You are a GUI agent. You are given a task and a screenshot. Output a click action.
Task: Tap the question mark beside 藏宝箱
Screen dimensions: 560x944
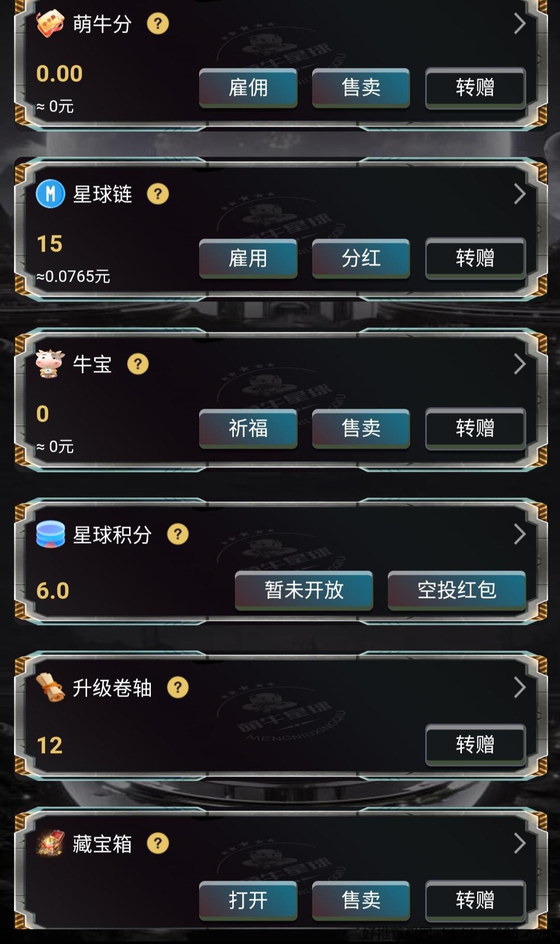(158, 843)
